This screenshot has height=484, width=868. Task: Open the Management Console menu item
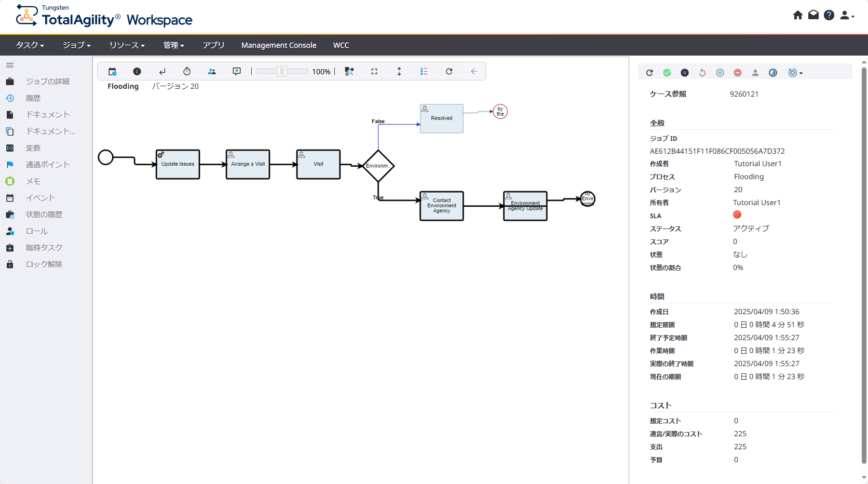[x=279, y=45]
